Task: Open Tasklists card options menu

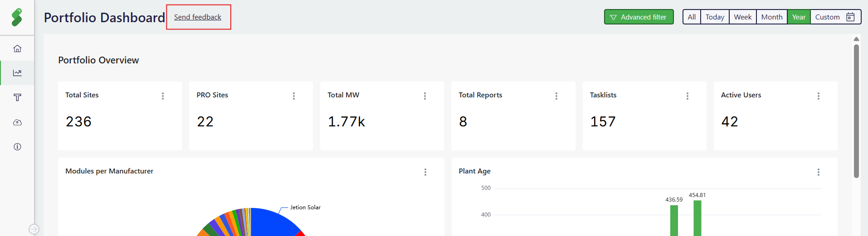Action: tap(688, 96)
